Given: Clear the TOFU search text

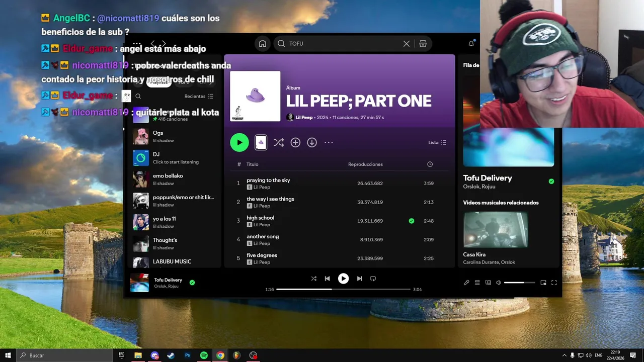Looking at the screenshot, I should click(x=407, y=44).
